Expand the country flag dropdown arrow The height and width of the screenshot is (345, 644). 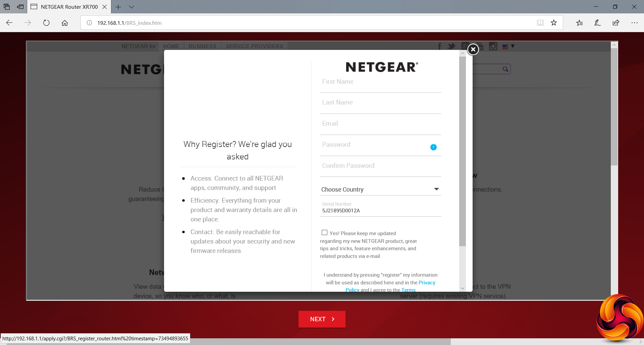513,46
